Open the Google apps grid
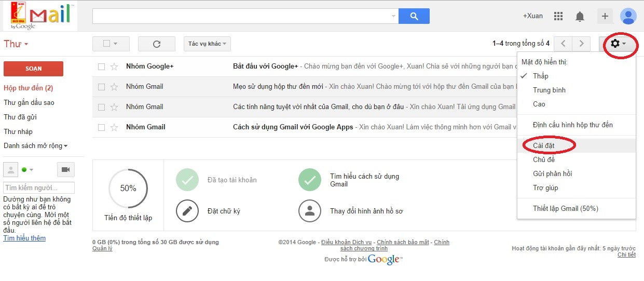Viewport: 644px width, 281px height. pos(558,16)
